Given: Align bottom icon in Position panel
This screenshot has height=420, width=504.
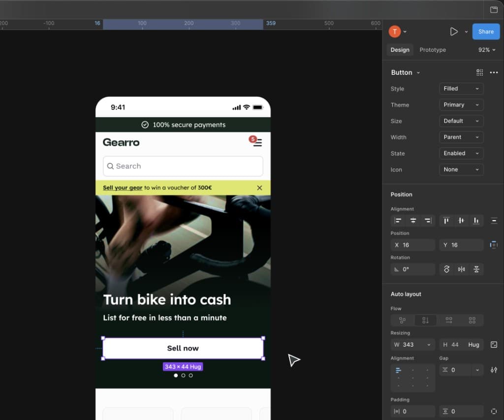Looking at the screenshot, I should point(476,221).
